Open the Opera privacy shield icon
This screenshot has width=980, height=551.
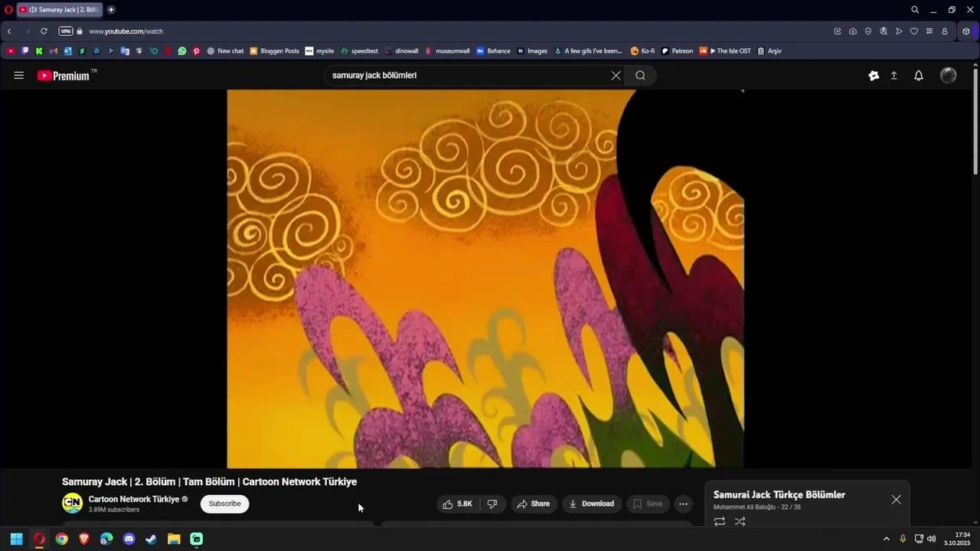coord(868,31)
